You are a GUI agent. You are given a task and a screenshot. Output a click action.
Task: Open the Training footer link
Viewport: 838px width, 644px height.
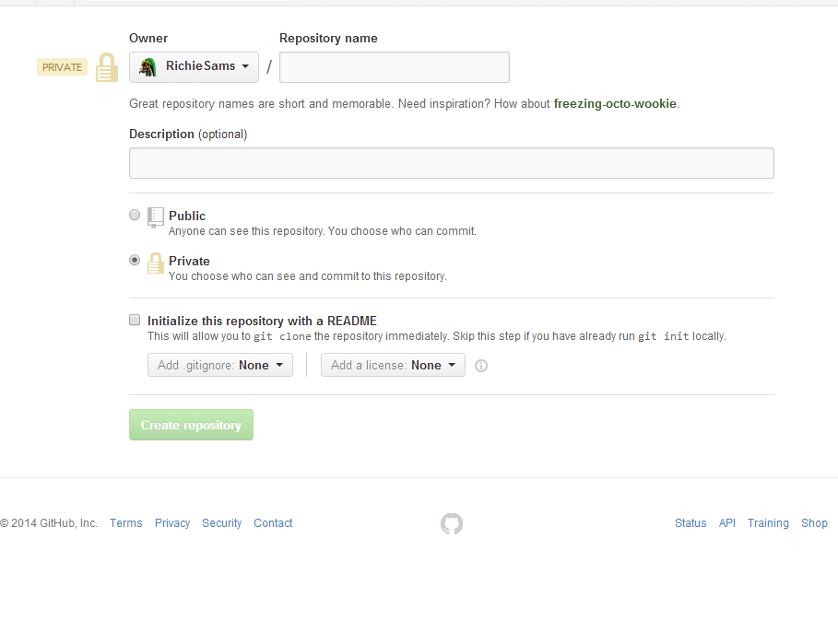click(768, 523)
